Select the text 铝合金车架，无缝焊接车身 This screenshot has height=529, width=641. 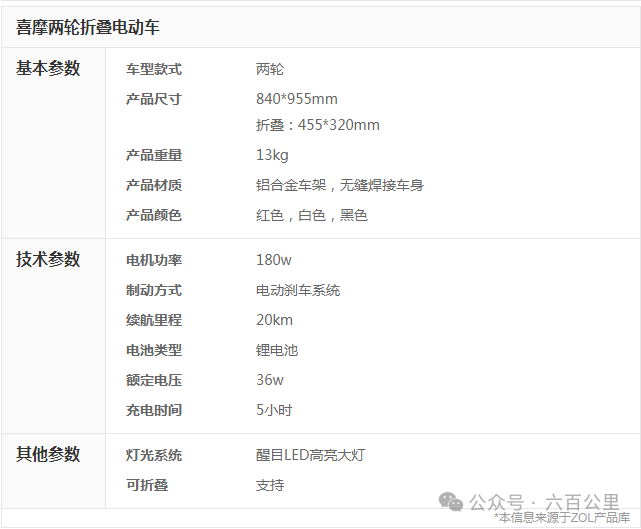[x=340, y=185]
